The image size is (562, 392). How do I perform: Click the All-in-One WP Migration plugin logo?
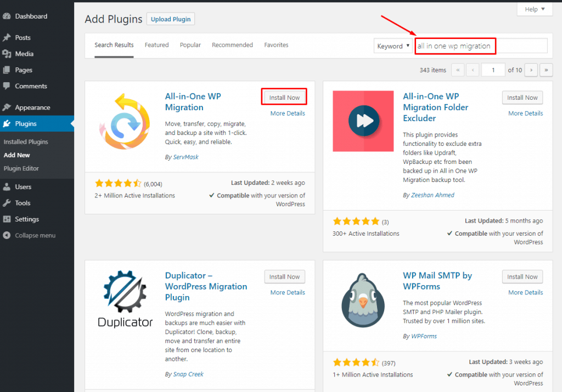pos(125,121)
